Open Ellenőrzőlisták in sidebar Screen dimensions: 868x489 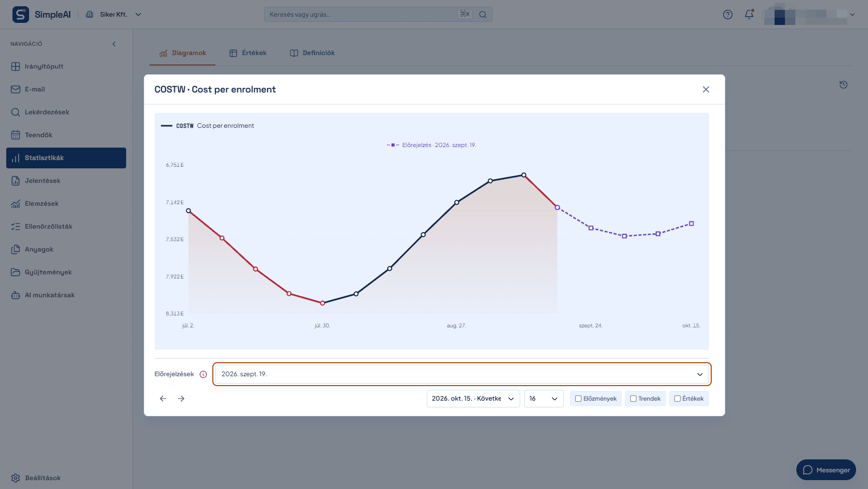tap(66, 227)
